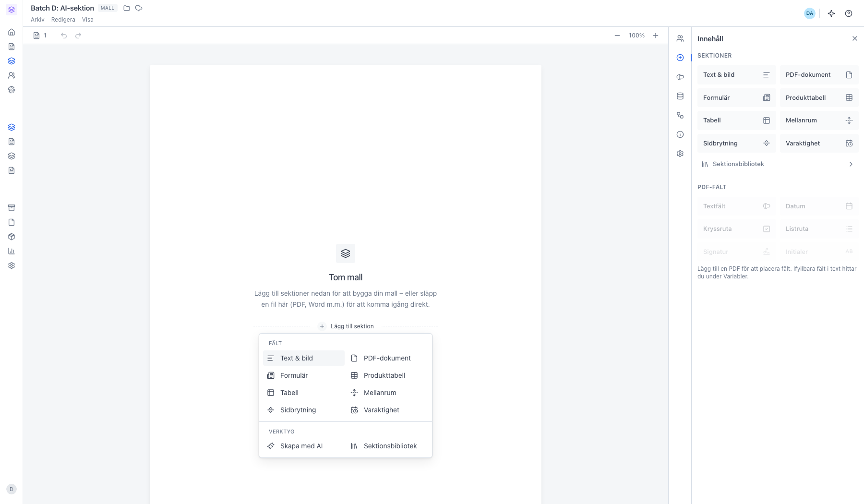Choose Sidbrytning in the popup menu
The width and height of the screenshot is (864, 504).
[304, 410]
